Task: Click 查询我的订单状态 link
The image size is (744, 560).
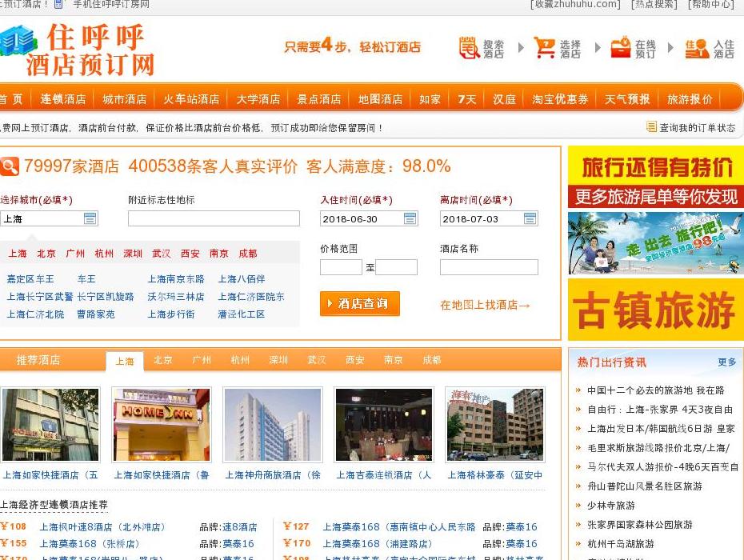Action: pyautogui.click(x=697, y=127)
